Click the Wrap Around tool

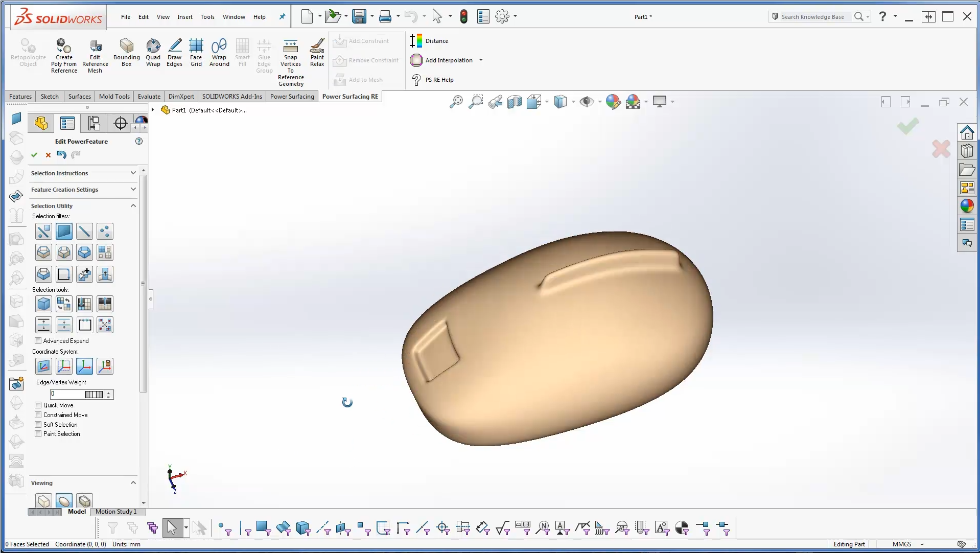click(x=219, y=53)
